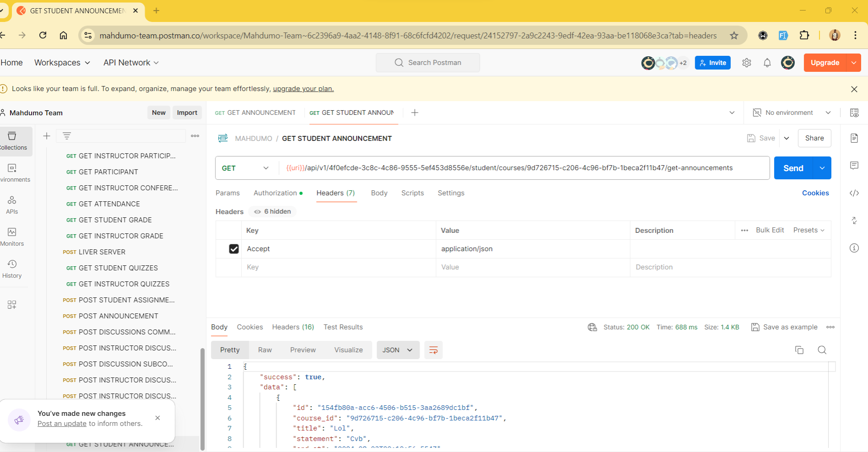The image size is (868, 452).
Task: Click the network globe icon beside Status
Action: pyautogui.click(x=593, y=327)
